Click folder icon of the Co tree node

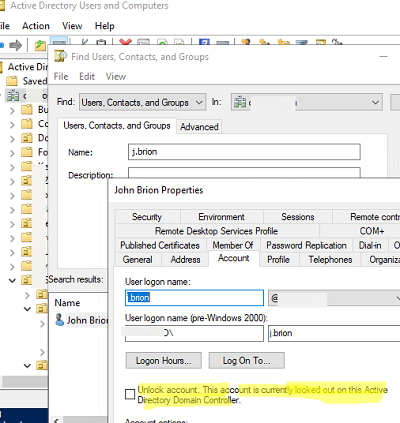pyautogui.click(x=27, y=124)
